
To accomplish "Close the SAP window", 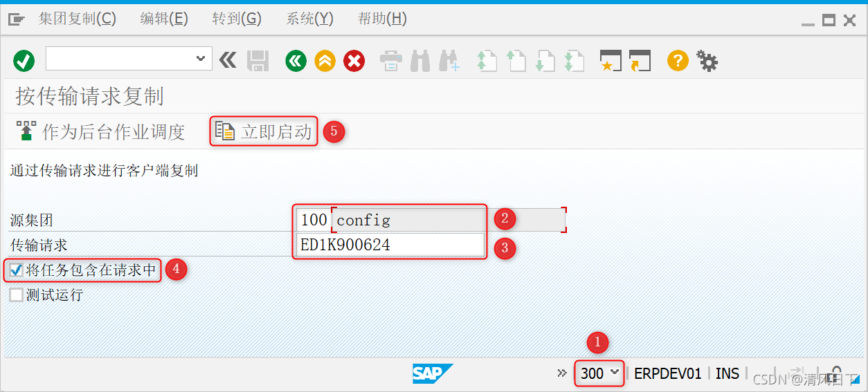I will click(x=849, y=21).
